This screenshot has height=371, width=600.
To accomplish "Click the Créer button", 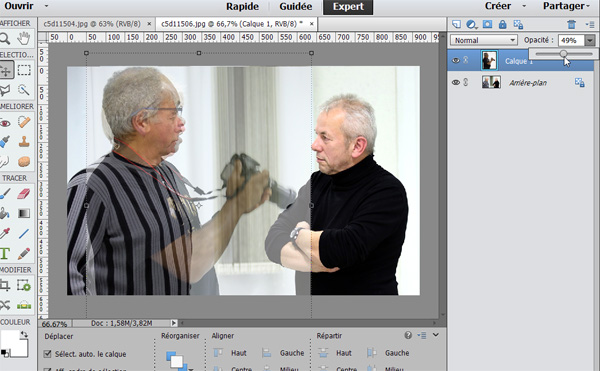I will pos(498,6).
